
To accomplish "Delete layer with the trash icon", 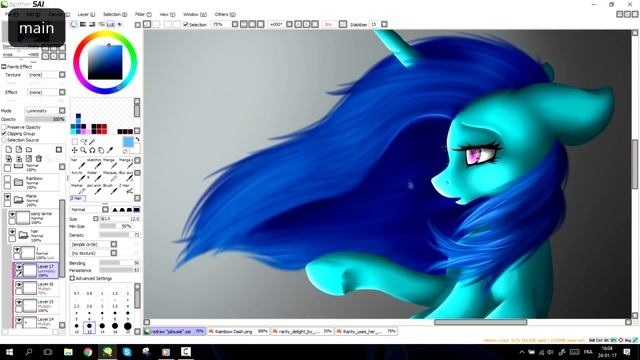I will (39, 158).
